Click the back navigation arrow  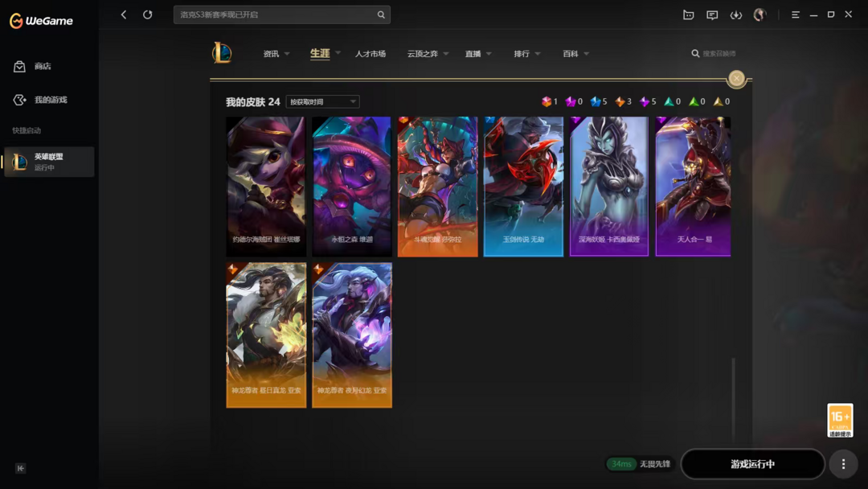124,15
